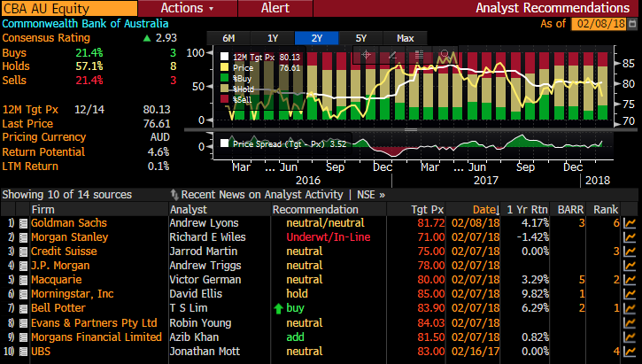
Task: Open Morningstar, Inc report document icon
Action: click(x=23, y=294)
